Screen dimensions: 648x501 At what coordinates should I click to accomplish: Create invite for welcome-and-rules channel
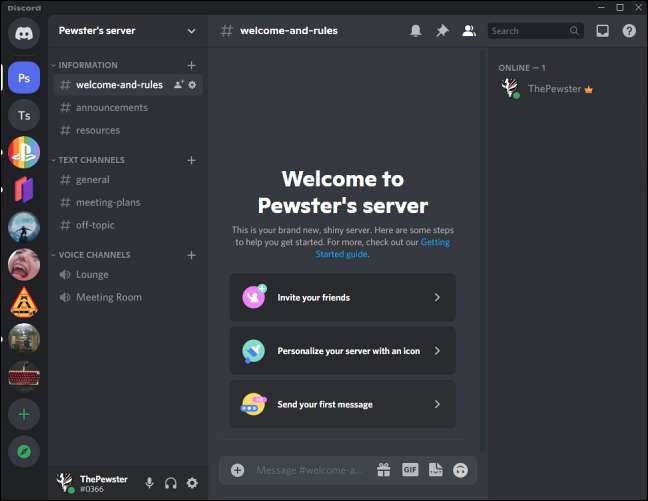tap(179, 85)
